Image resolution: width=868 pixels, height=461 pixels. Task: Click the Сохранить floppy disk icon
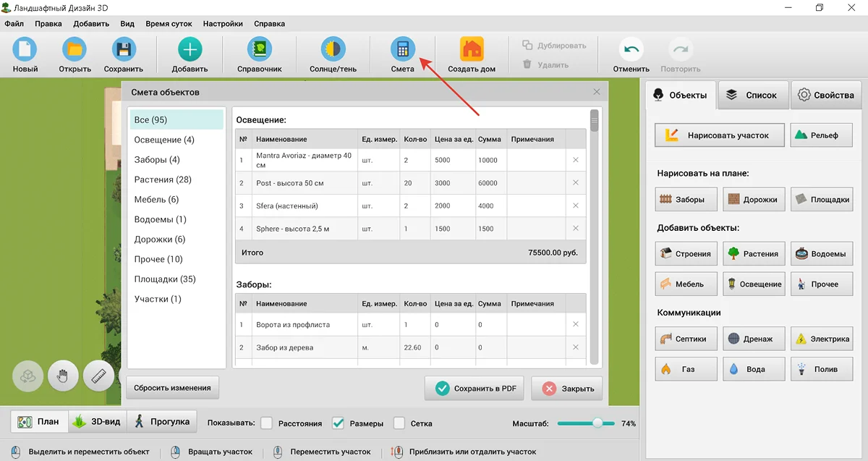pyautogui.click(x=124, y=51)
